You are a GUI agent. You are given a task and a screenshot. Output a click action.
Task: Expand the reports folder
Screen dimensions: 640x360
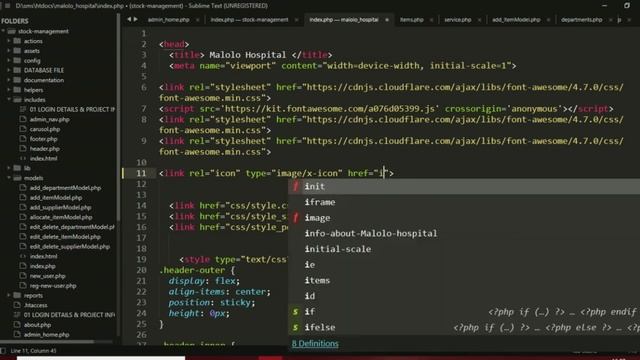click(9, 296)
